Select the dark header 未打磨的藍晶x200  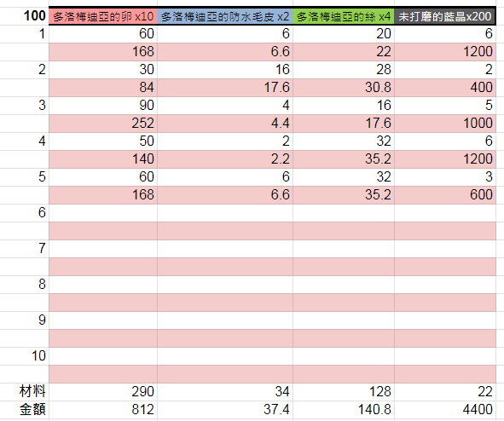point(445,16)
